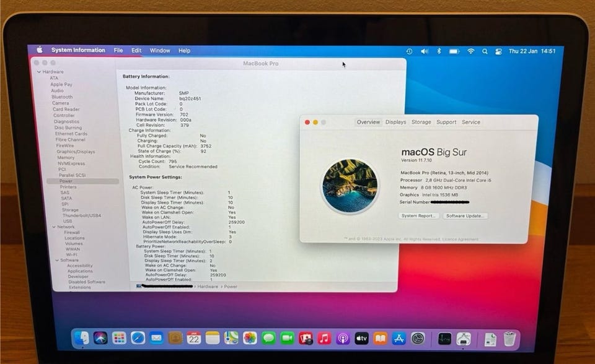595x364 pixels.
Task: Select NVMExpress in the sidebar
Action: click(x=71, y=163)
